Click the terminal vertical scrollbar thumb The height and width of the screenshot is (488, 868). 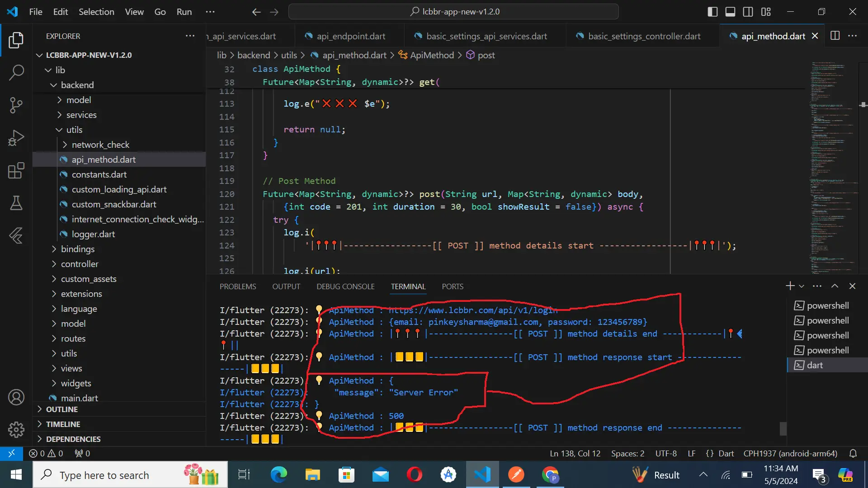[783, 428]
